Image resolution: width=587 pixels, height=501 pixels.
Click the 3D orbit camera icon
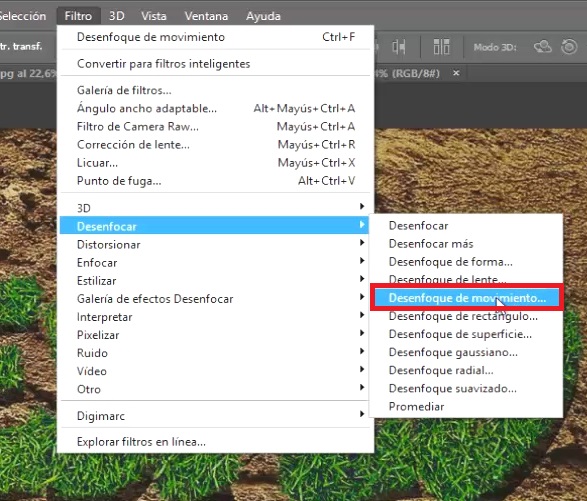click(x=542, y=47)
